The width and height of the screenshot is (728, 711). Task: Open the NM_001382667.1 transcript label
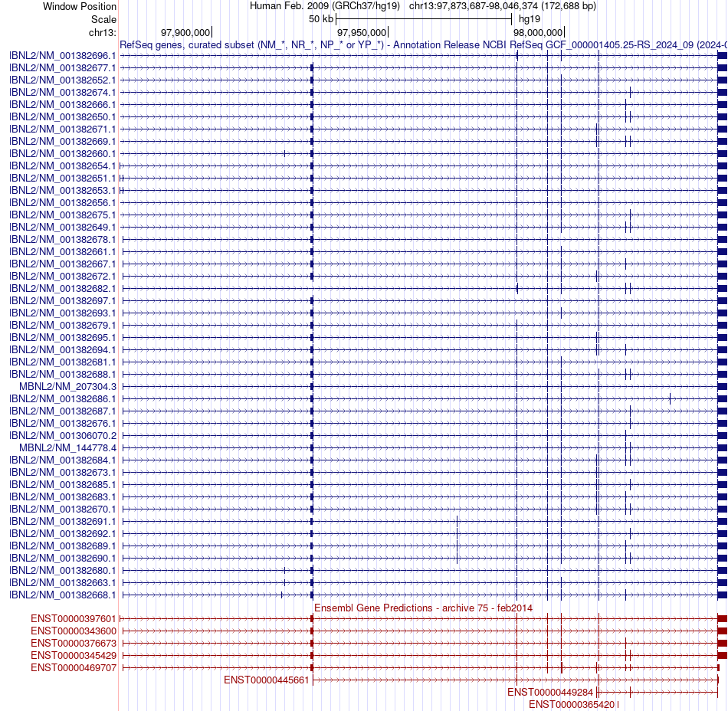click(63, 264)
